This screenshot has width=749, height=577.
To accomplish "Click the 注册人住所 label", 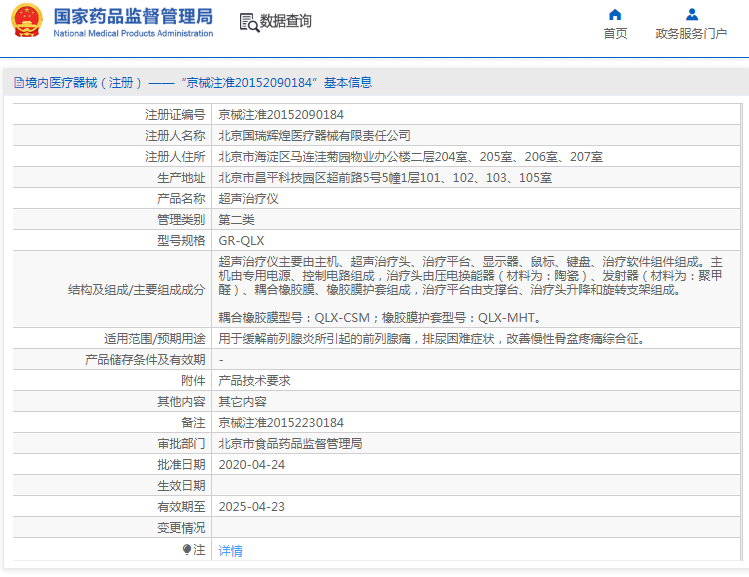I will (x=175, y=157).
